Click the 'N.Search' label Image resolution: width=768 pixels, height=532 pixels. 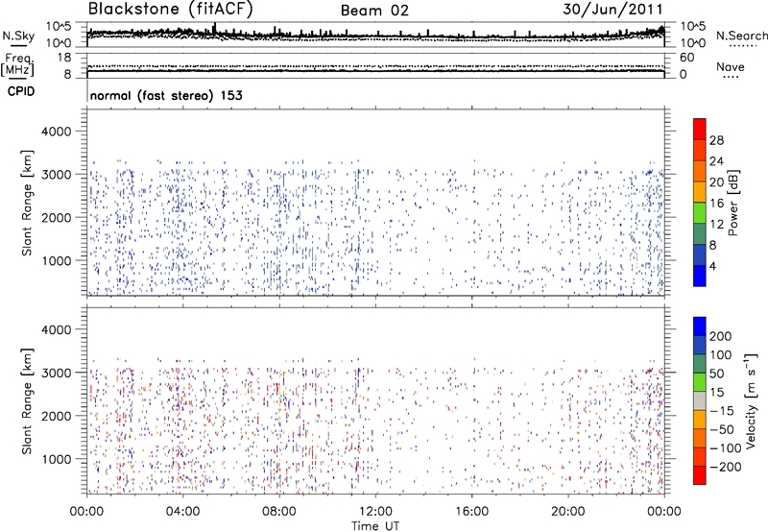coord(741,36)
